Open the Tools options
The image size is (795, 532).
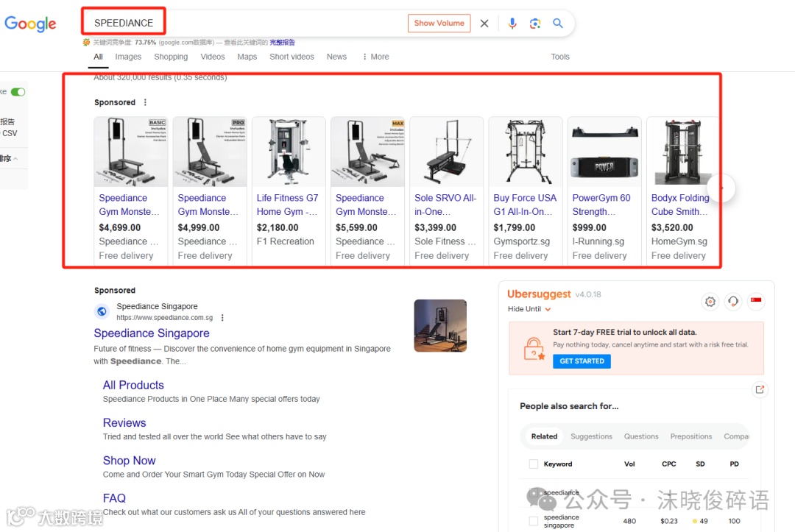(560, 57)
